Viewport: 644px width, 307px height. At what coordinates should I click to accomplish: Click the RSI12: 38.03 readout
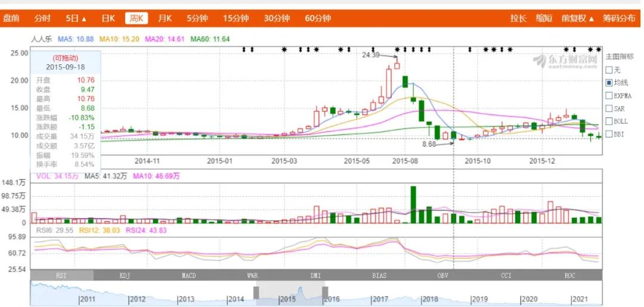(100, 231)
